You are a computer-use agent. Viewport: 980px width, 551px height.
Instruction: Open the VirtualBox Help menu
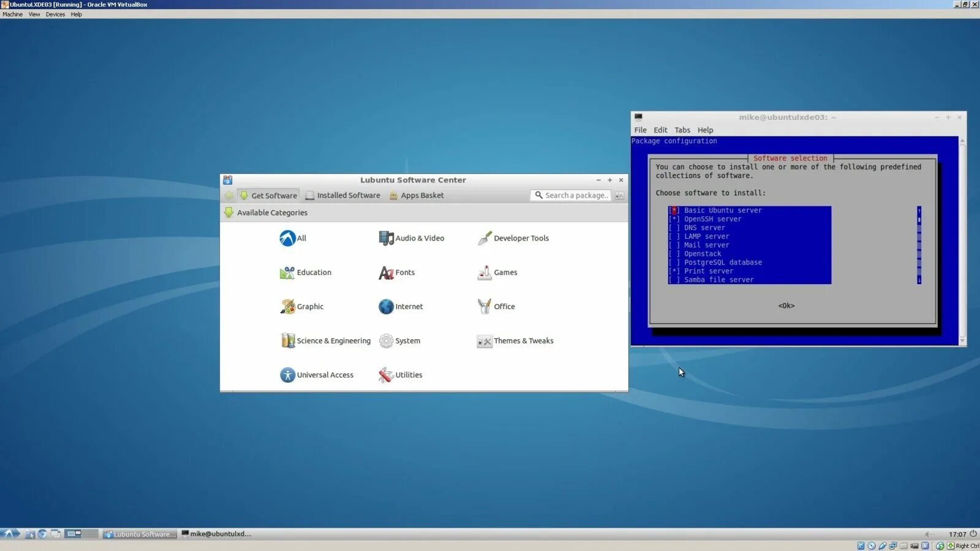coord(76,14)
